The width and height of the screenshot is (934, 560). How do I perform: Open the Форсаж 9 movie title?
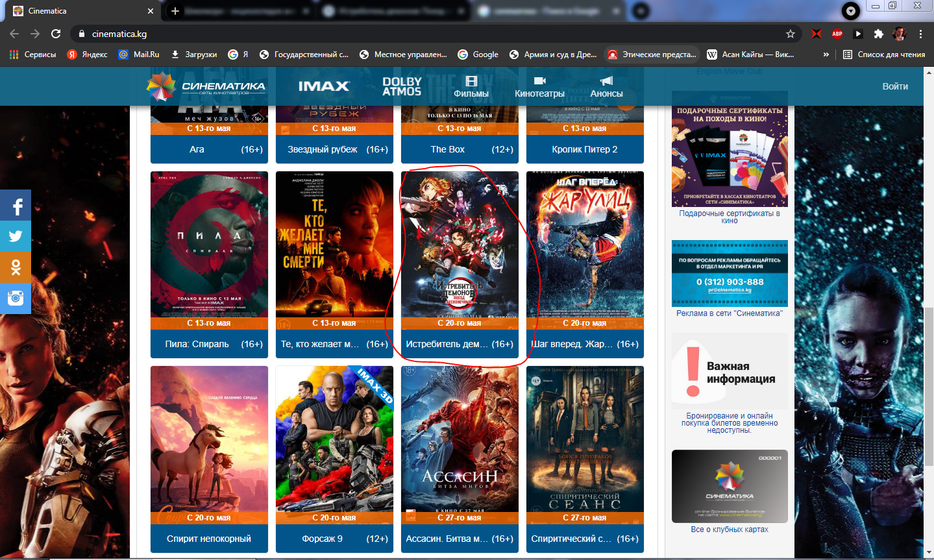tap(322, 539)
